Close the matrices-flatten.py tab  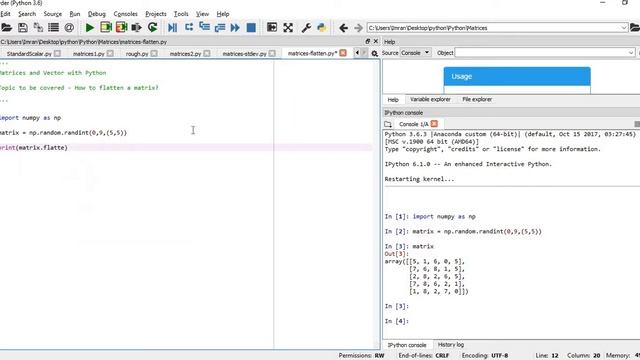click(x=343, y=53)
